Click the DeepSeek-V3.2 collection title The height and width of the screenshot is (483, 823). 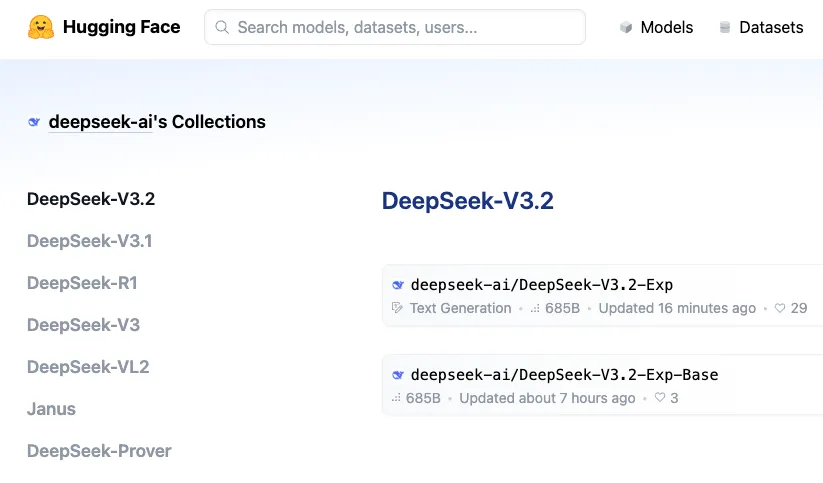467,201
